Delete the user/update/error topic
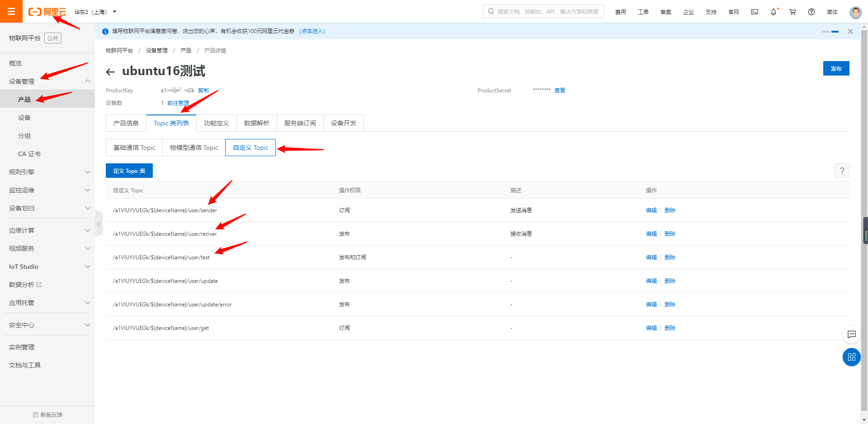 670,305
